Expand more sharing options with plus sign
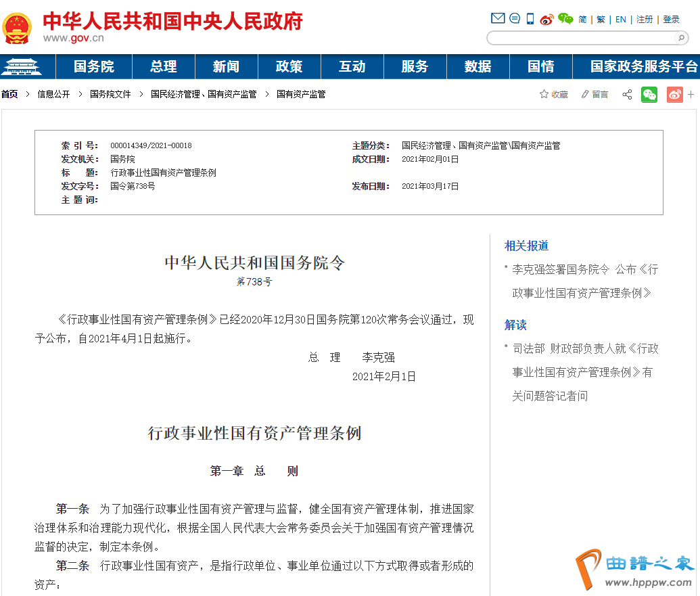This screenshot has width=700, height=596. (691, 95)
